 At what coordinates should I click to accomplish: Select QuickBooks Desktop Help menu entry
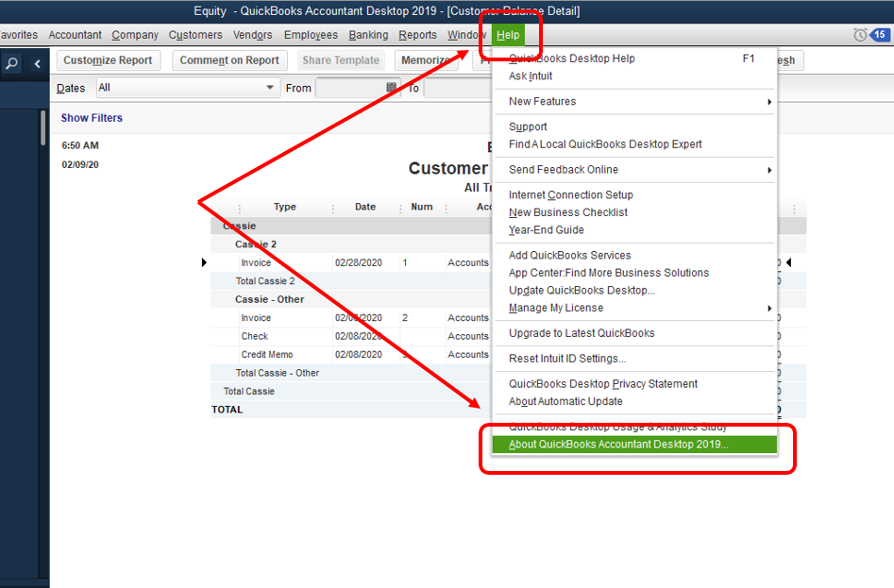point(634,59)
